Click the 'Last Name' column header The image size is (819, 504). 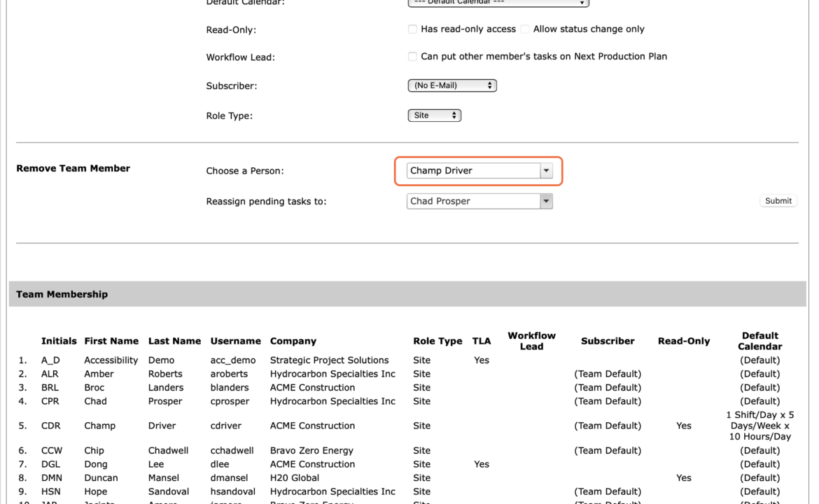pos(174,341)
